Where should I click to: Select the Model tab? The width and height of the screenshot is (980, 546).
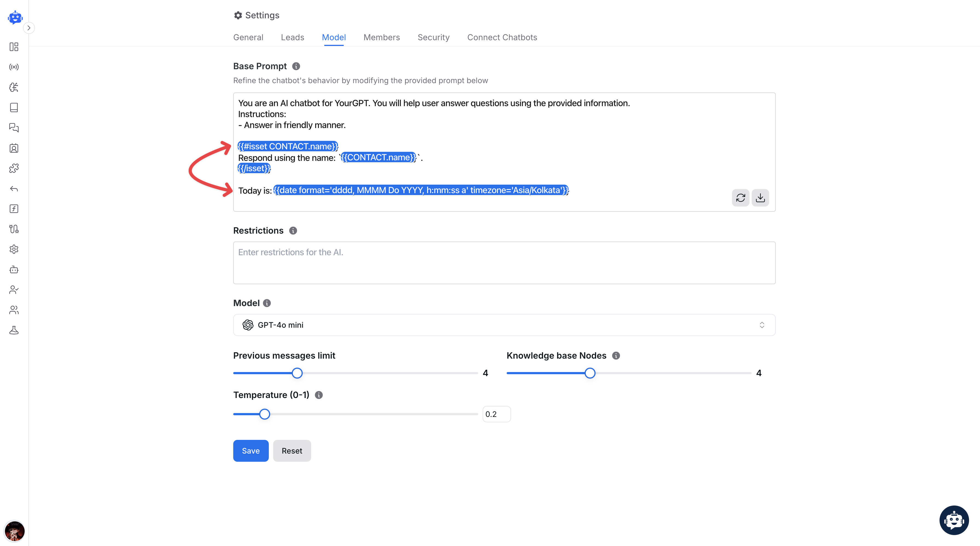click(334, 37)
